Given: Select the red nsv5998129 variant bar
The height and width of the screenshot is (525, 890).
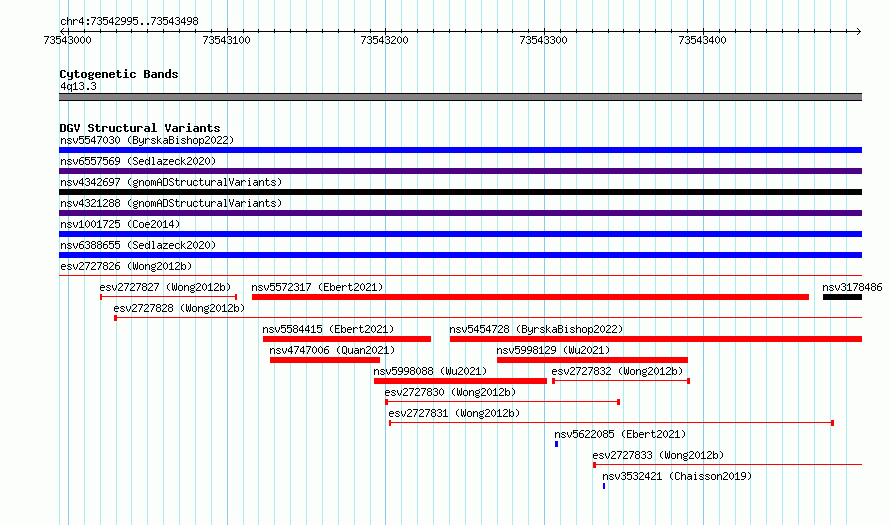Looking at the screenshot, I should point(592,360).
